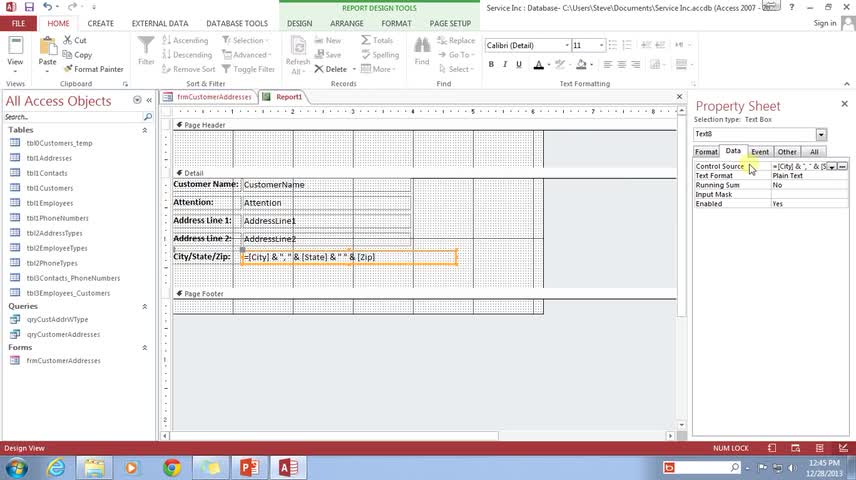Switch to the CREATE ribbon tab

click(101, 23)
